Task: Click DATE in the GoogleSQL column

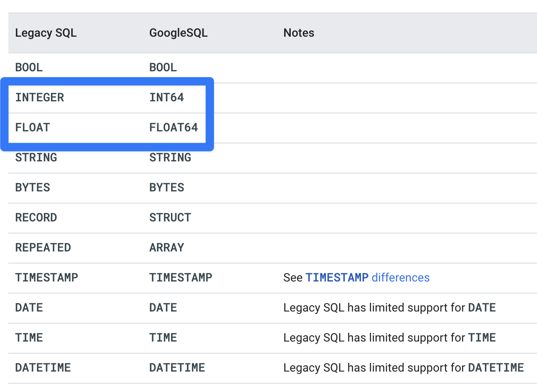Action: (163, 308)
